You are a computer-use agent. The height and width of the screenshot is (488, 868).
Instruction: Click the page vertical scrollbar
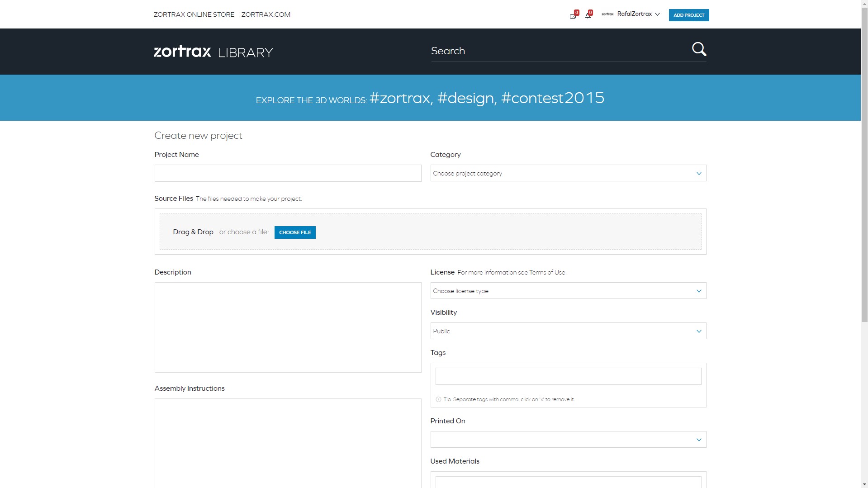point(864,181)
